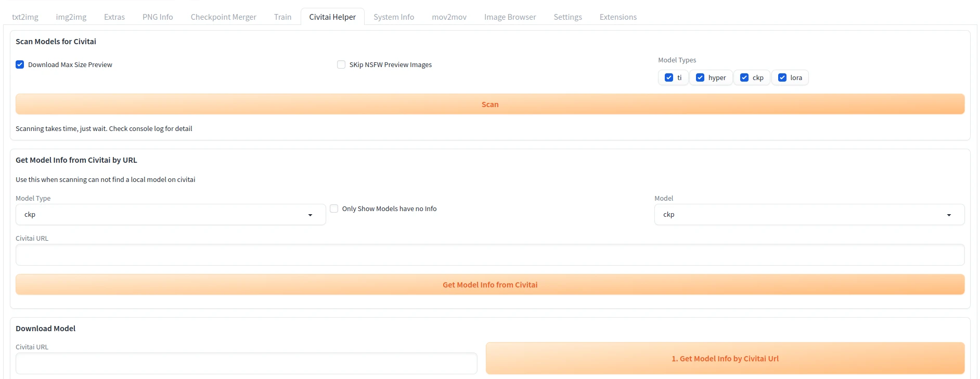This screenshot has height=379, width=980.
Task: Open the txt2img tab
Action: 25,17
